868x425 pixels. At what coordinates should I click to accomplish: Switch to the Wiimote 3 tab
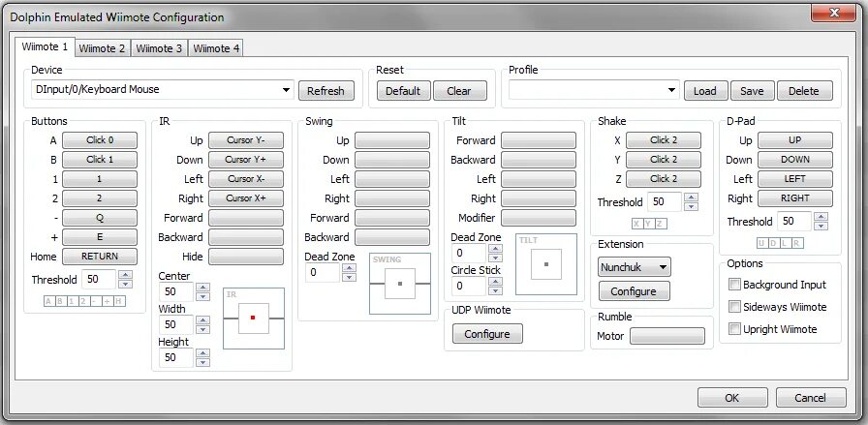click(x=159, y=48)
